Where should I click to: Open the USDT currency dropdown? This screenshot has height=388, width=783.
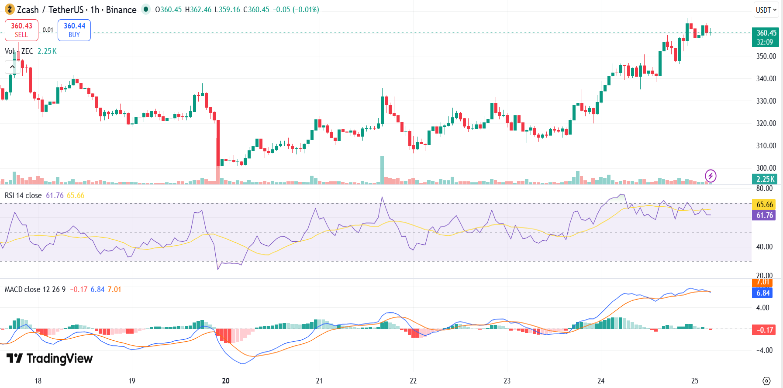[767, 9]
